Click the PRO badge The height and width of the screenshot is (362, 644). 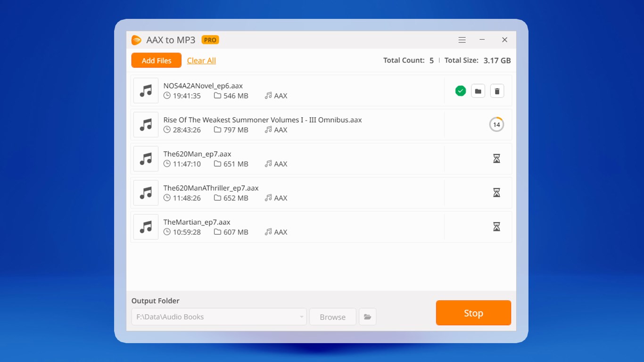(210, 40)
